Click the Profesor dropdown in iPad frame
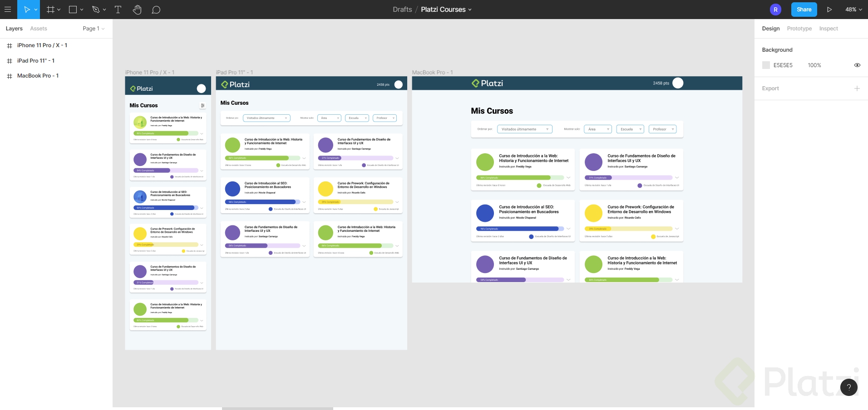 385,118
